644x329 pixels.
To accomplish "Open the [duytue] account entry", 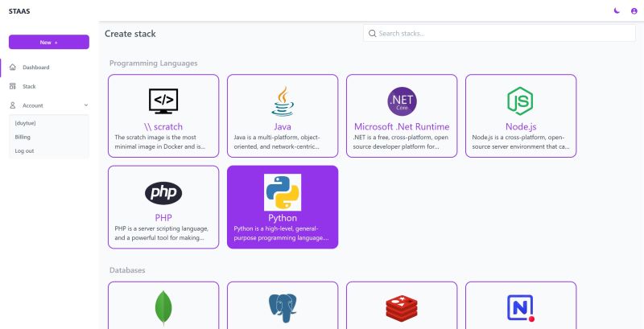I will [x=26, y=123].
